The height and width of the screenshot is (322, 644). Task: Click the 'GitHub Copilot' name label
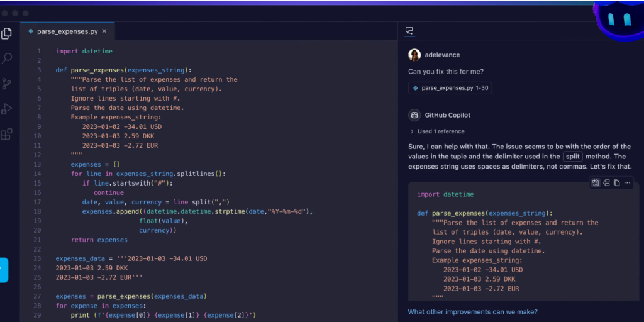coord(447,115)
